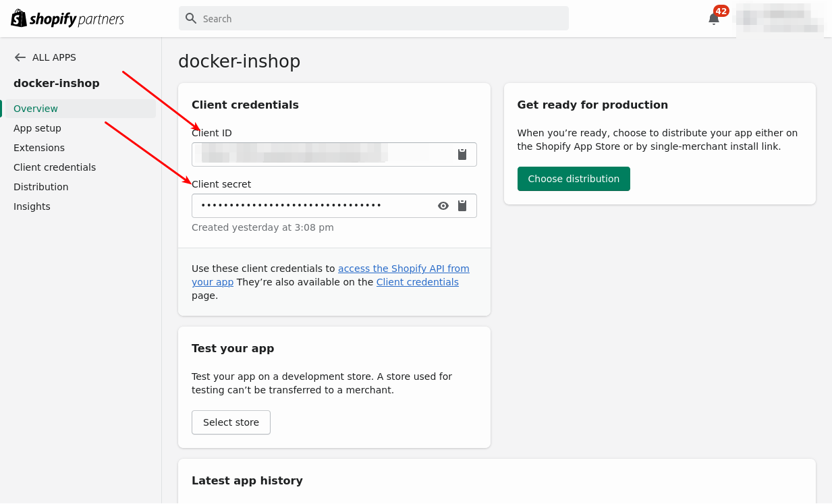Click the 'Client ID' label

(x=212, y=133)
